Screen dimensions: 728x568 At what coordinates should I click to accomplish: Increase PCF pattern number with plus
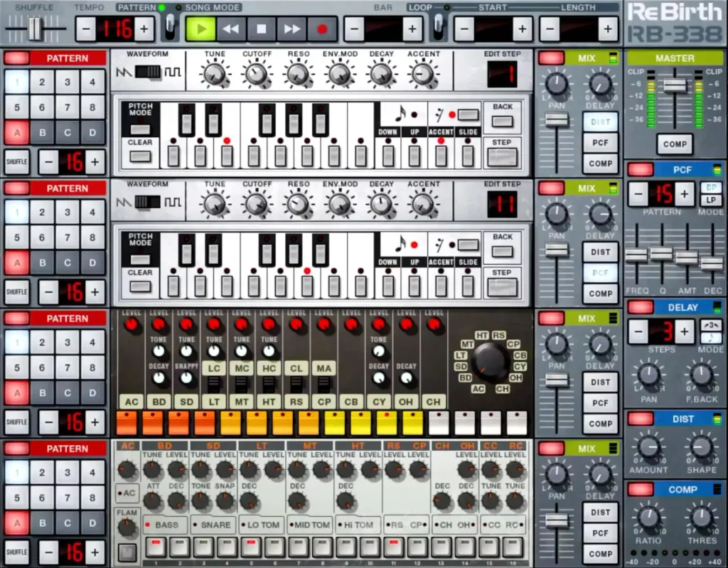pyautogui.click(x=685, y=194)
